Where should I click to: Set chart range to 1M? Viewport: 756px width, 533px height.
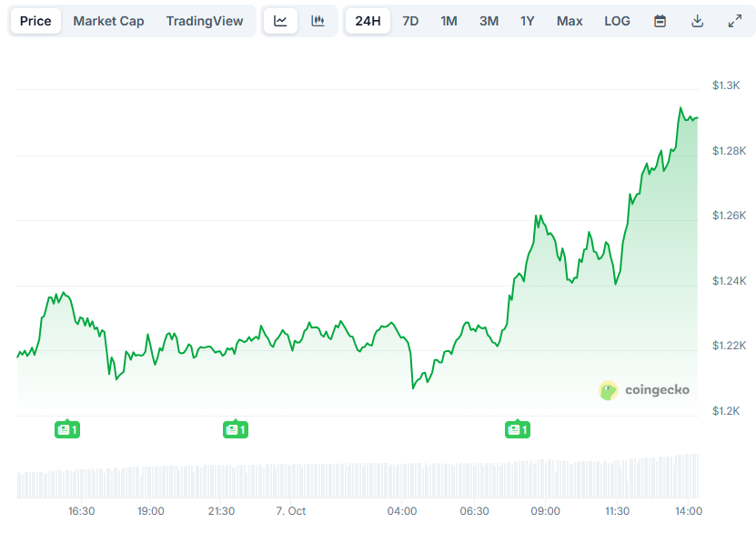(449, 21)
